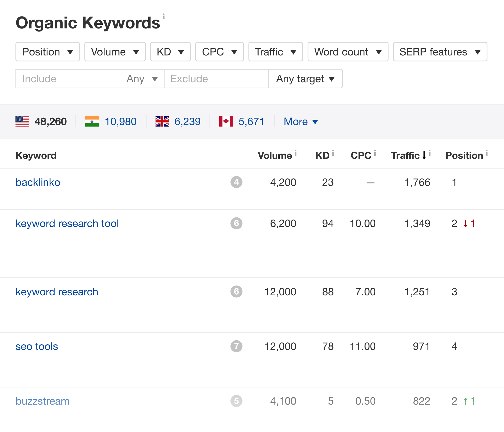Click the Include keywords input field

[x=68, y=79]
